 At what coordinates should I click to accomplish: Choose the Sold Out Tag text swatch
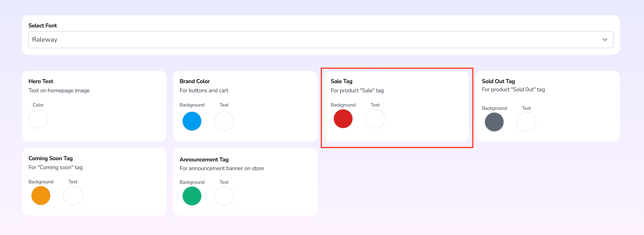coord(526,122)
